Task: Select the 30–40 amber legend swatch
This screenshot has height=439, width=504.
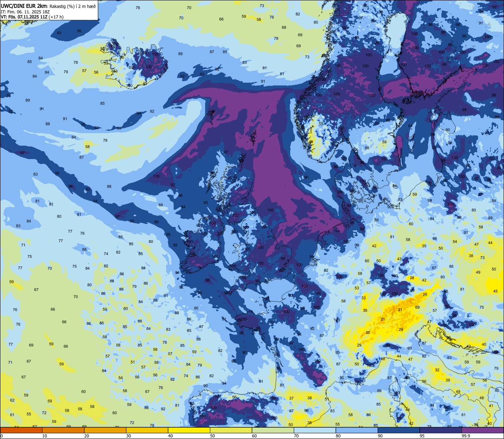Action: pyautogui.click(x=147, y=430)
